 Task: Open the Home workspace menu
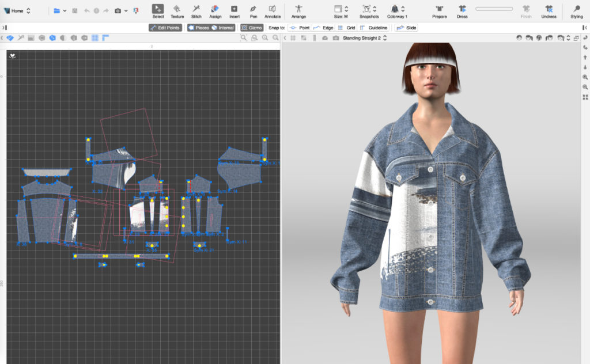[17, 11]
